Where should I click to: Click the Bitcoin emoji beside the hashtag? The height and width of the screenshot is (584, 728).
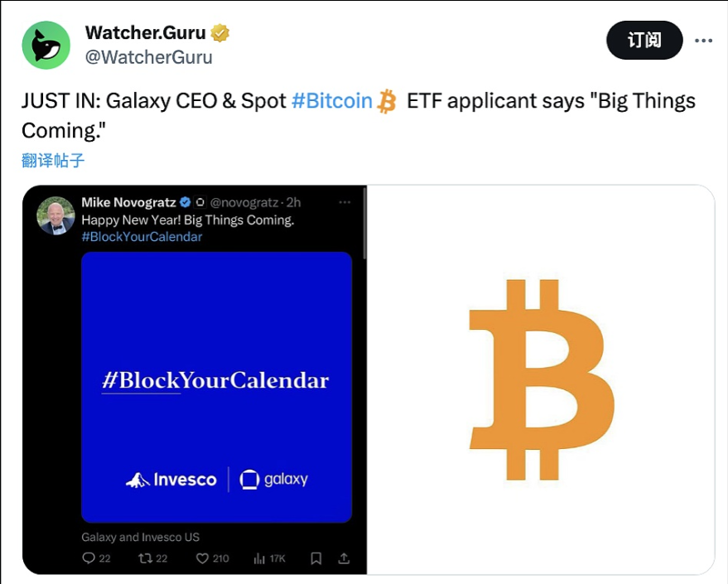387,102
